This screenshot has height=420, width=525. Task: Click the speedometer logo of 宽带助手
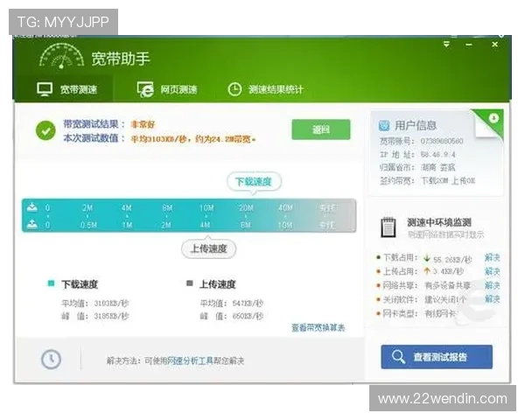(61, 56)
